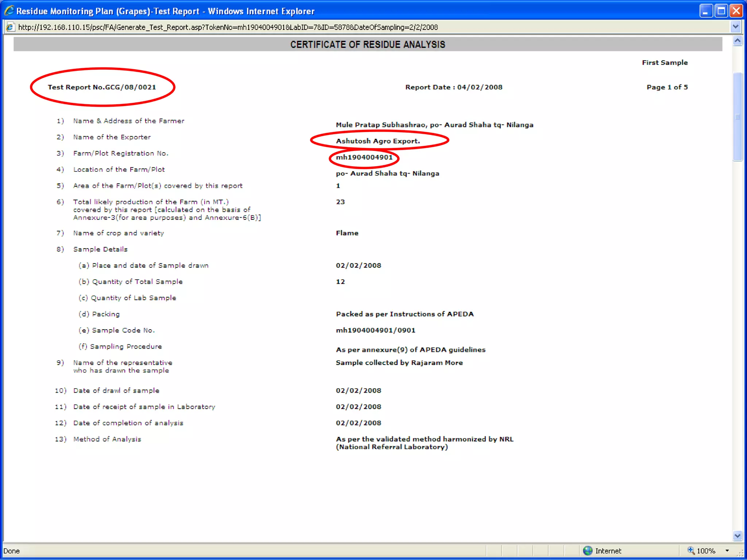The width and height of the screenshot is (747, 560).
Task: Click the Internet zone globe icon
Action: pyautogui.click(x=588, y=551)
